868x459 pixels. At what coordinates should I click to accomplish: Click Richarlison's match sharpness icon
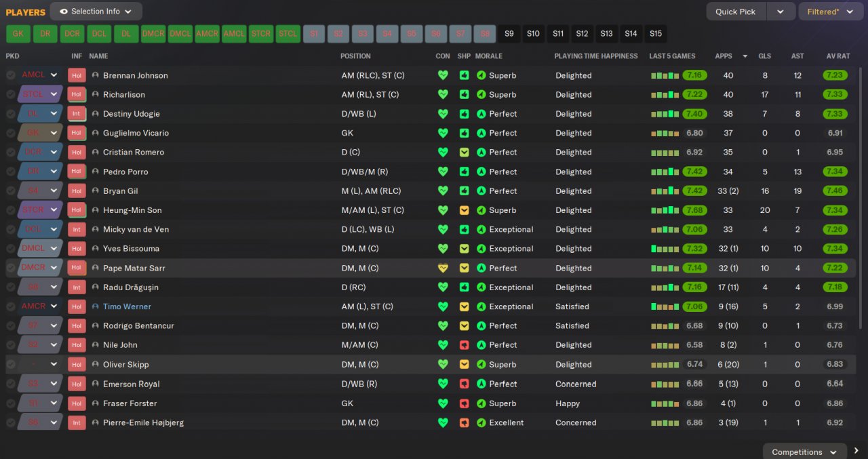(464, 95)
